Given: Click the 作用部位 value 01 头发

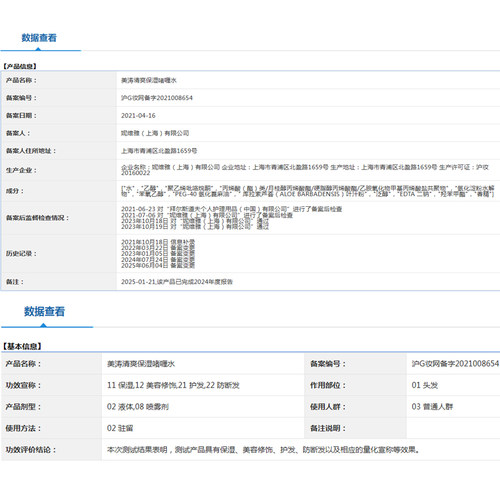Looking at the screenshot, I should [425, 385].
